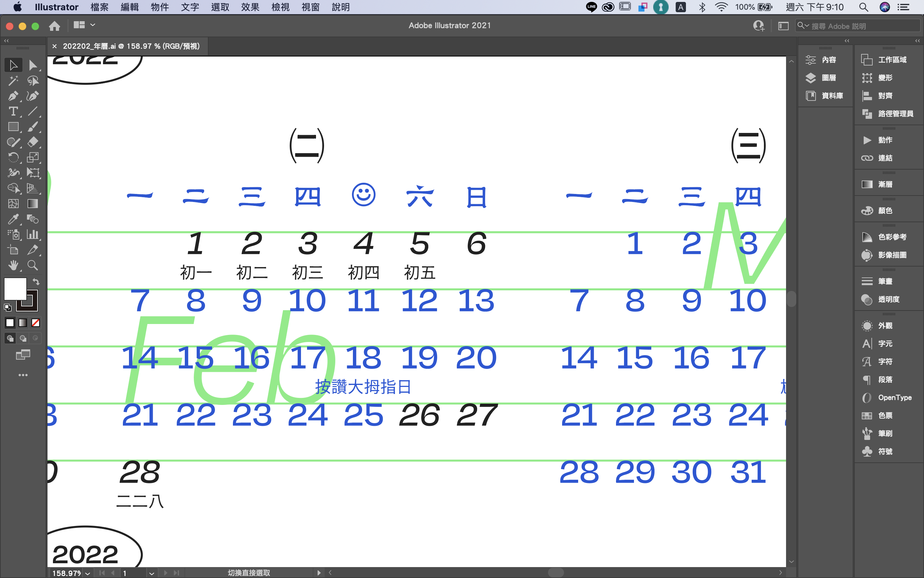The image size is (924, 578).
Task: Select the Blend tool
Action: (33, 219)
